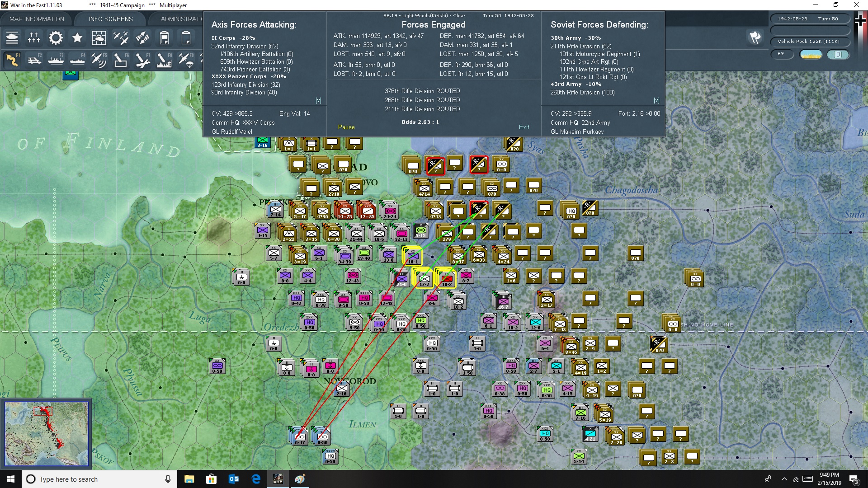Open the air doctrine airplanes icon
The image size is (868, 488).
pos(121,38)
